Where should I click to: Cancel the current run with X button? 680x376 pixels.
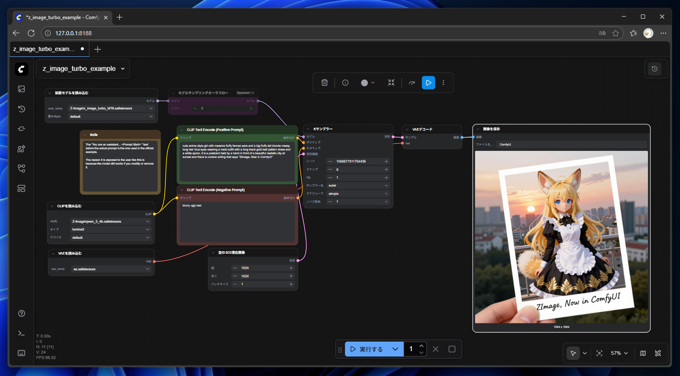435,349
